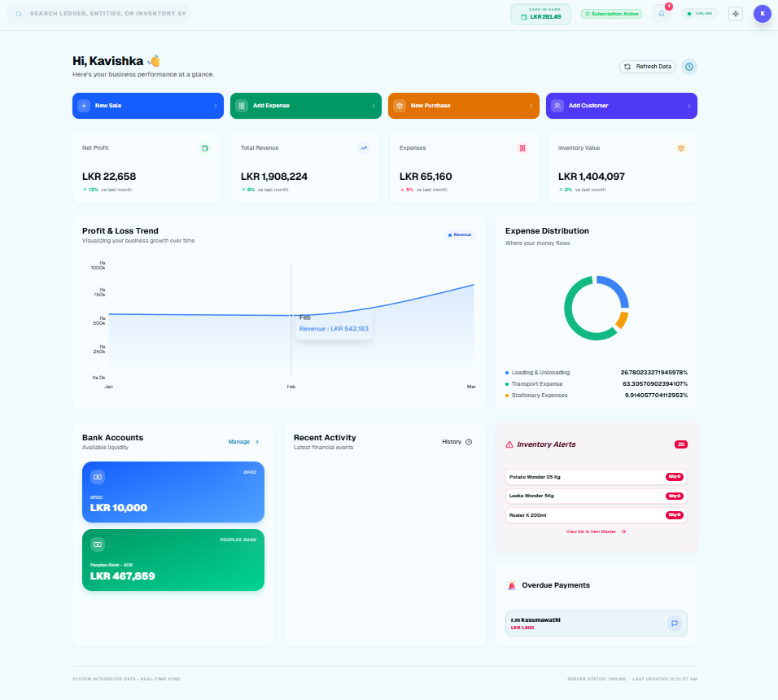
Task: Select Stationary Expenses legend row
Action: click(597, 396)
